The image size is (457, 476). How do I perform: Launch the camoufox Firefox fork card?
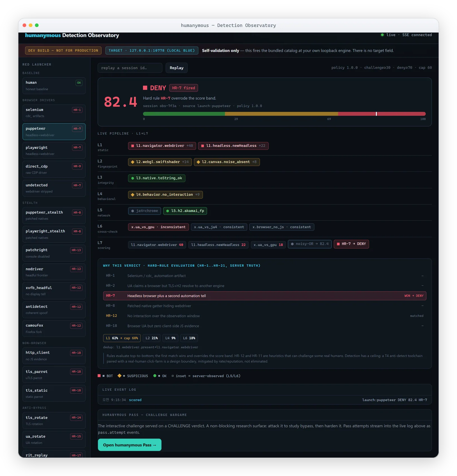coord(54,328)
